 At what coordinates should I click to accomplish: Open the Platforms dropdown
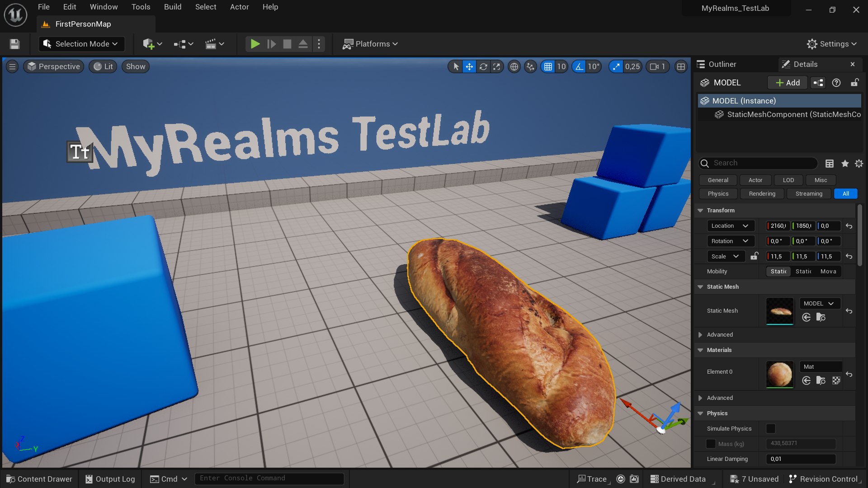[370, 44]
